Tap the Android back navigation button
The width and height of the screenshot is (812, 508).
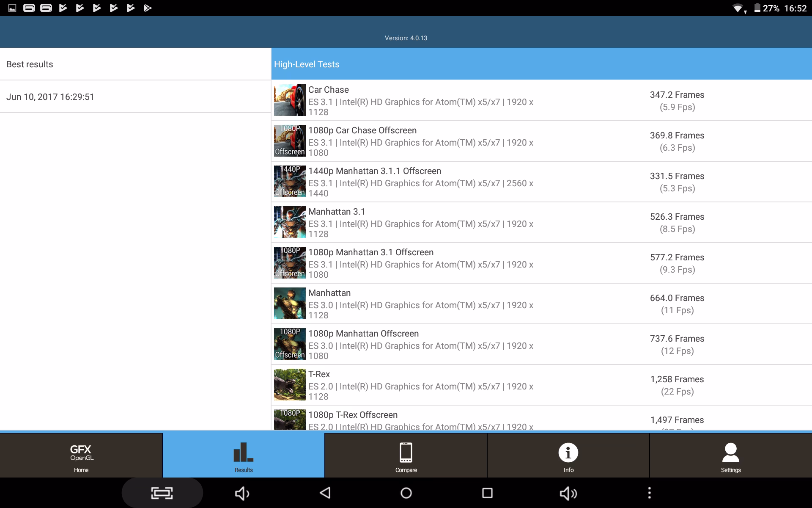click(x=325, y=493)
